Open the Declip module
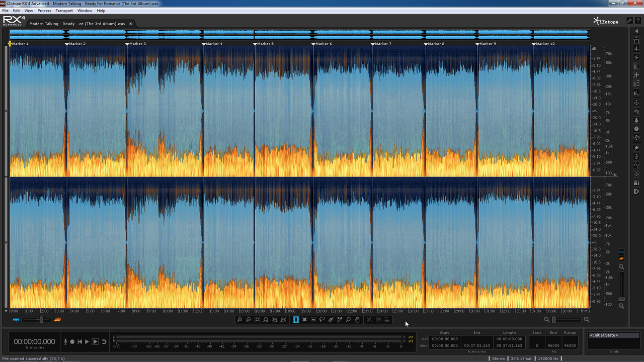The width and height of the screenshot is (644, 362). [x=636, y=40]
